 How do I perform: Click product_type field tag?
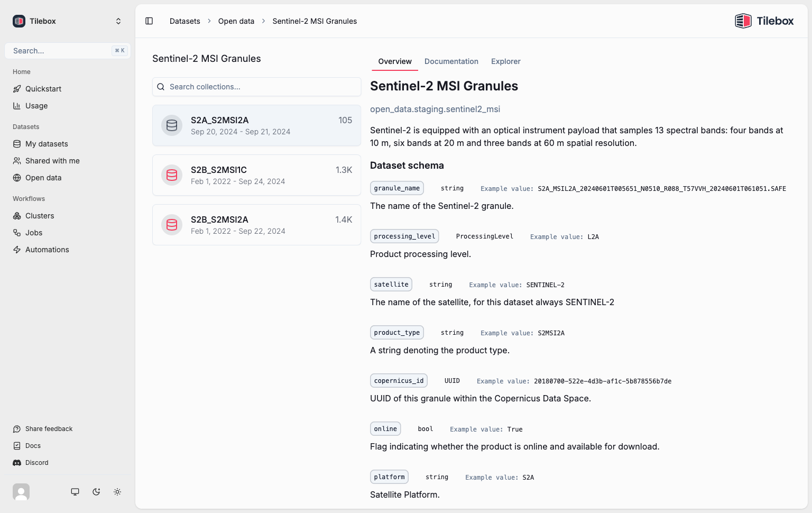tap(397, 333)
